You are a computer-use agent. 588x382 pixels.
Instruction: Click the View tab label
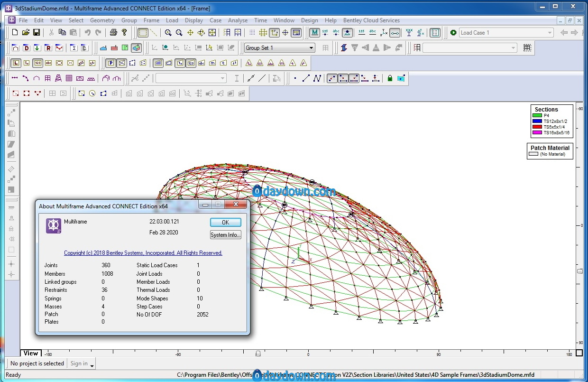[31, 353]
